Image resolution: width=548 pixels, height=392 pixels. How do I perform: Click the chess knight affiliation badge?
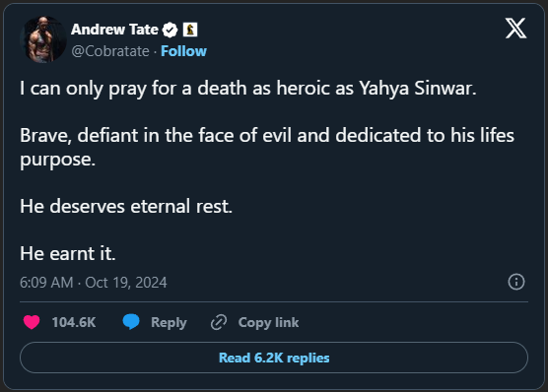point(190,30)
